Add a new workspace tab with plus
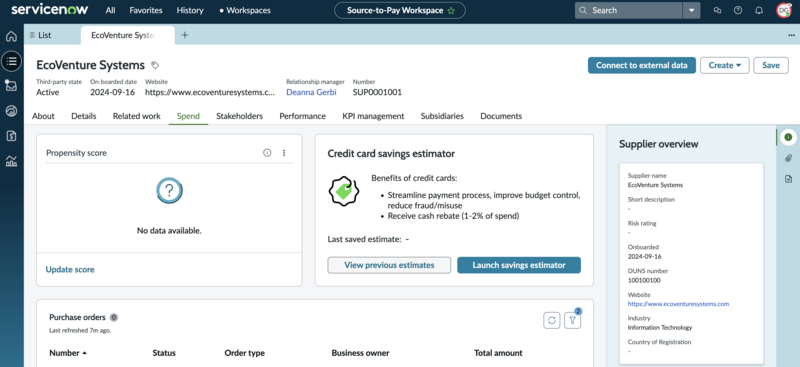 185,35
